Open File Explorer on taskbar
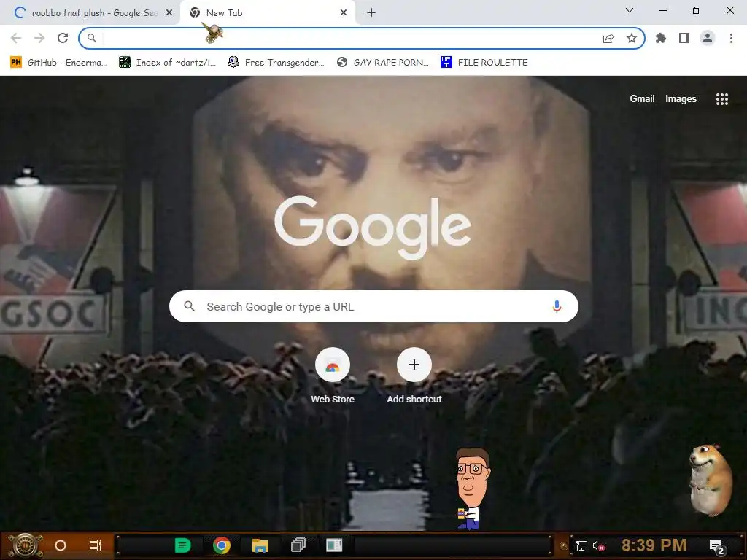The width and height of the screenshot is (747, 560). point(260,545)
